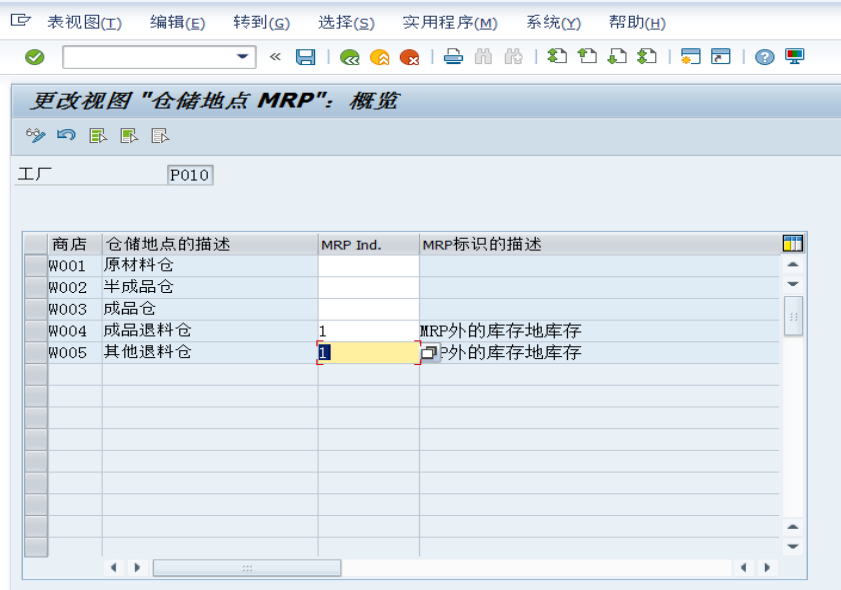Image resolution: width=841 pixels, height=590 pixels.
Task: Open table configuration settings icon
Action: 793,244
